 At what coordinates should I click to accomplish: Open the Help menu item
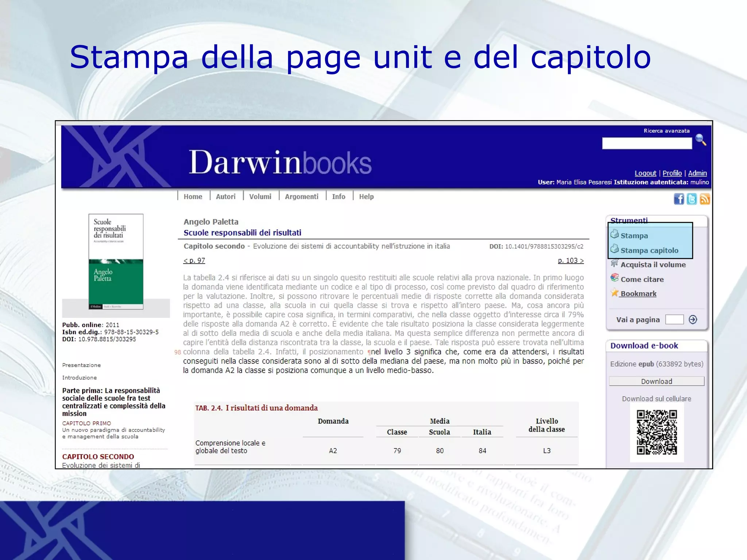[x=366, y=197]
